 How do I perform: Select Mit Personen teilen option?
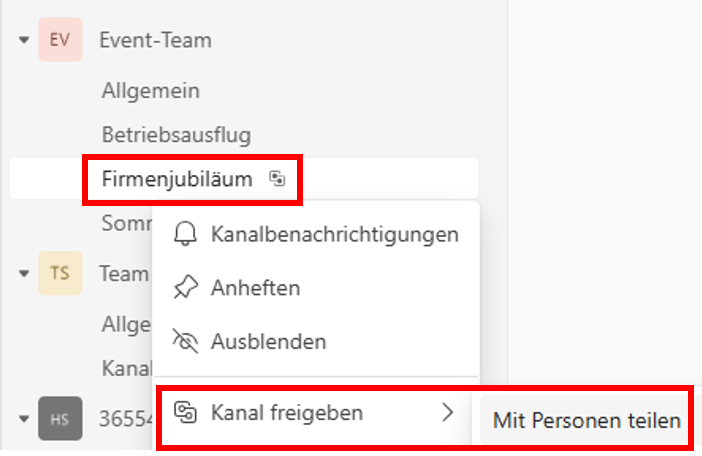coord(586,420)
